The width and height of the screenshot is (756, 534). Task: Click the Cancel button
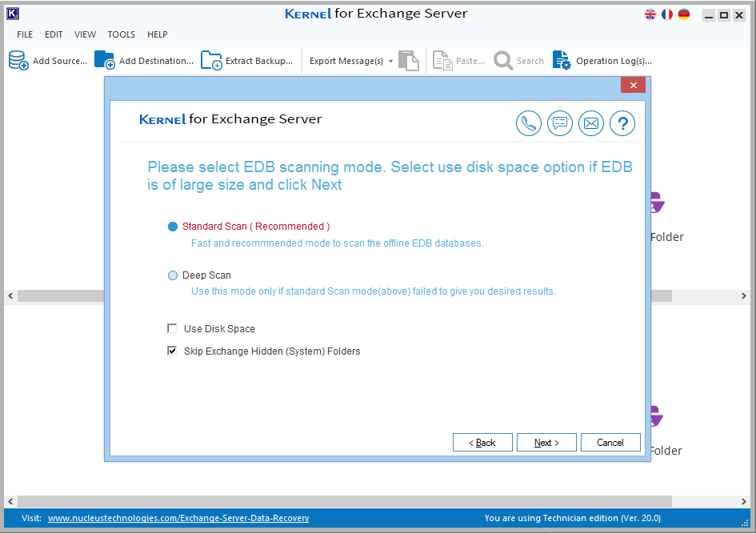coord(610,443)
